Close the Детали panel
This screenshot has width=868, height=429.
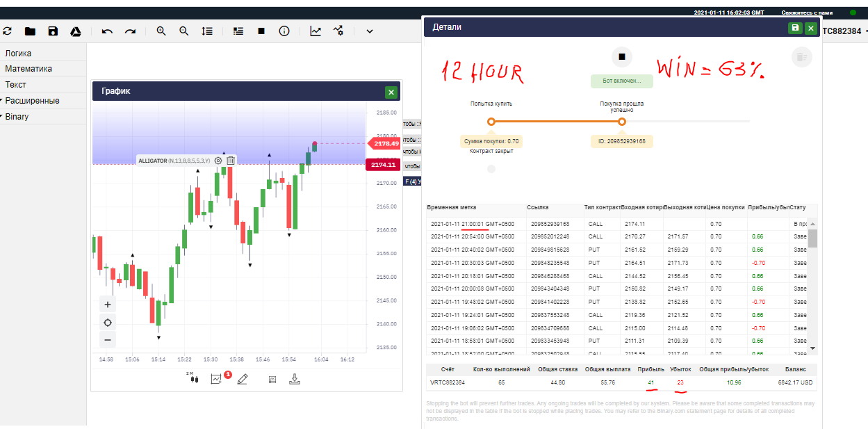(810, 28)
